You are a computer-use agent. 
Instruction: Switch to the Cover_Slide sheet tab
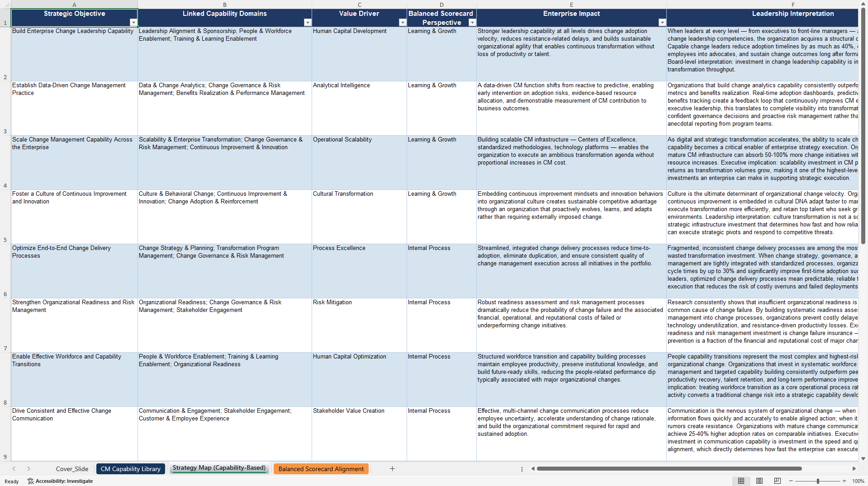(x=72, y=469)
